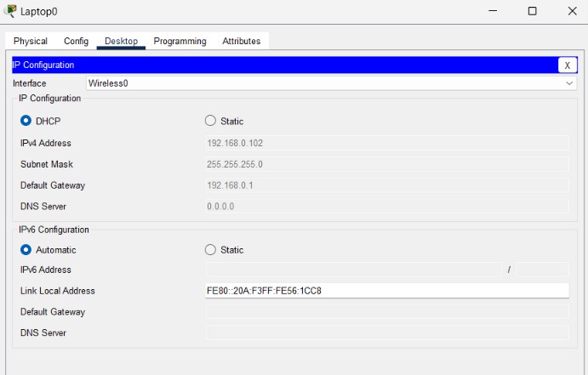Click the Subnet Mask label
The image size is (588, 375).
click(47, 164)
